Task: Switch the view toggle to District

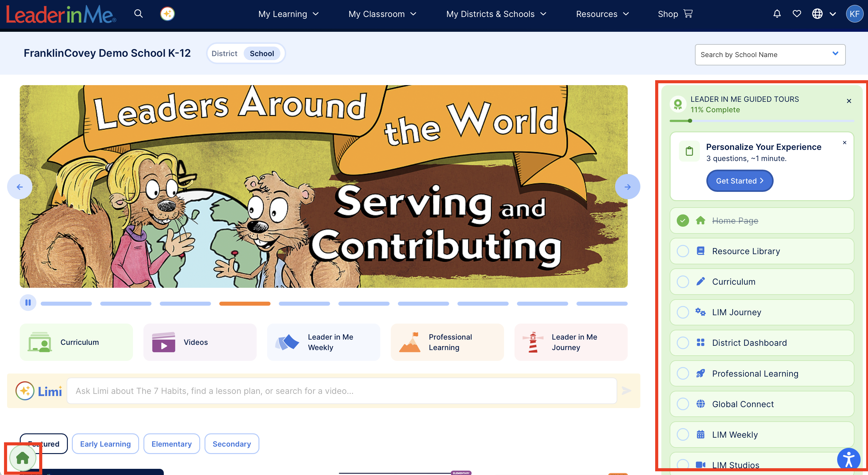Action: [225, 54]
